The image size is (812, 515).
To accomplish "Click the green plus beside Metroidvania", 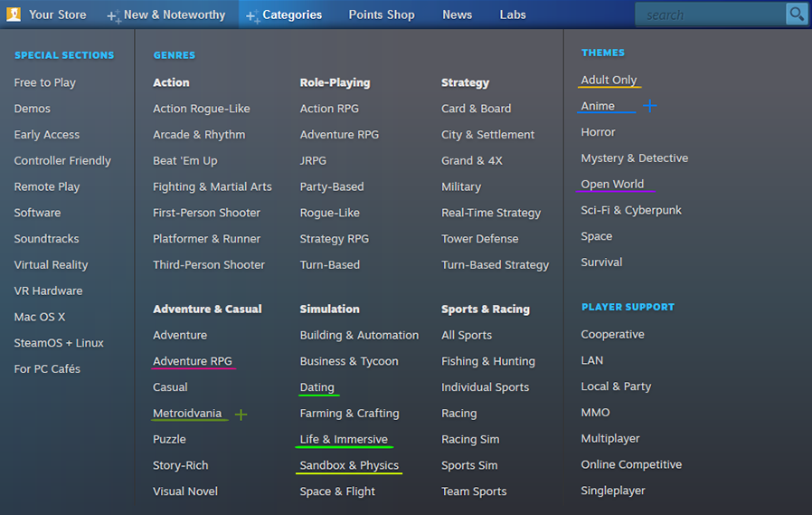I will pyautogui.click(x=241, y=415).
